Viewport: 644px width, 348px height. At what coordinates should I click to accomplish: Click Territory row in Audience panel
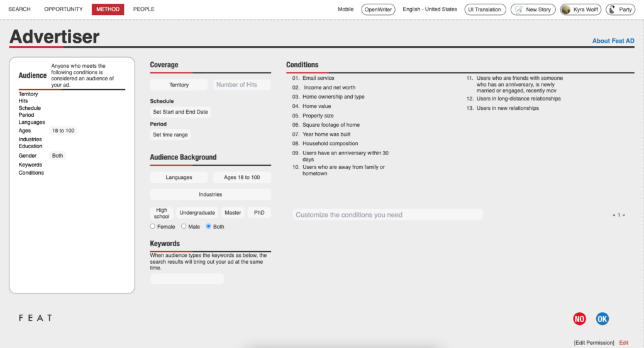coord(28,94)
